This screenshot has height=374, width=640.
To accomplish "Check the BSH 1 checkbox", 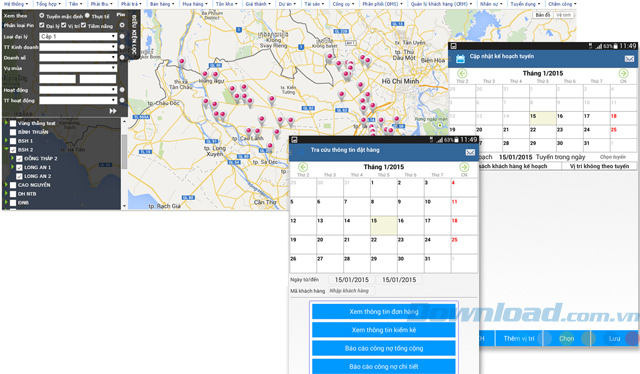I will pyautogui.click(x=13, y=141).
